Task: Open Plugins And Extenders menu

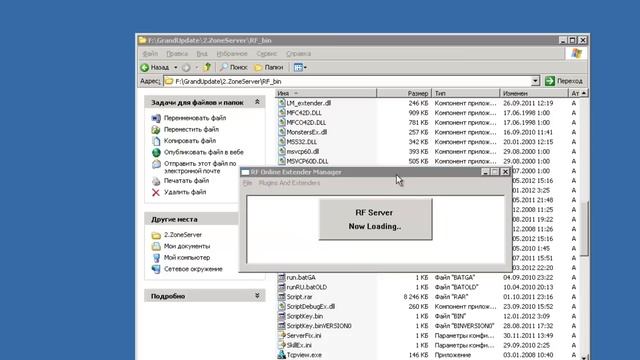Action: click(289, 183)
